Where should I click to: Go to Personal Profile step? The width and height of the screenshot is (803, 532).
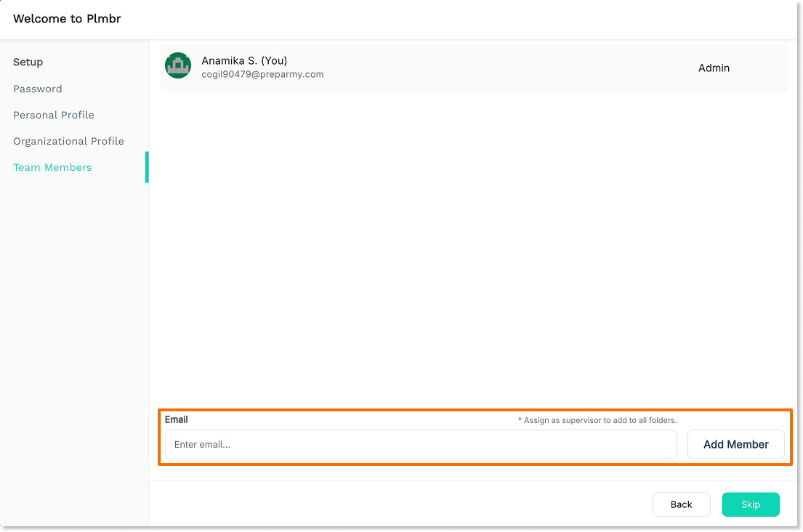click(x=54, y=116)
